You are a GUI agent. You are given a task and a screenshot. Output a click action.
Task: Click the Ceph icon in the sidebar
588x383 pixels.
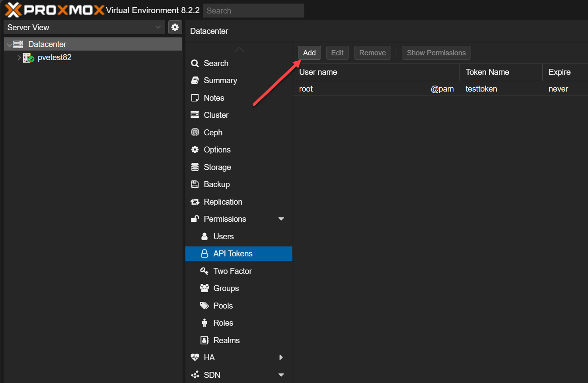click(195, 132)
